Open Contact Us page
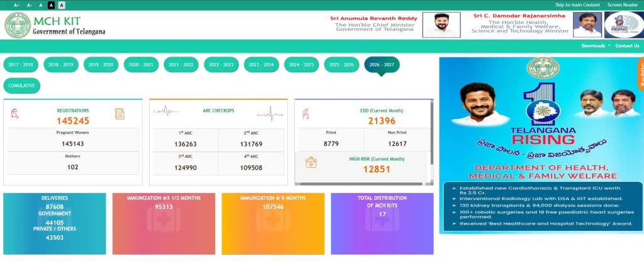Viewport: 644px width, 263px height. [x=627, y=45]
